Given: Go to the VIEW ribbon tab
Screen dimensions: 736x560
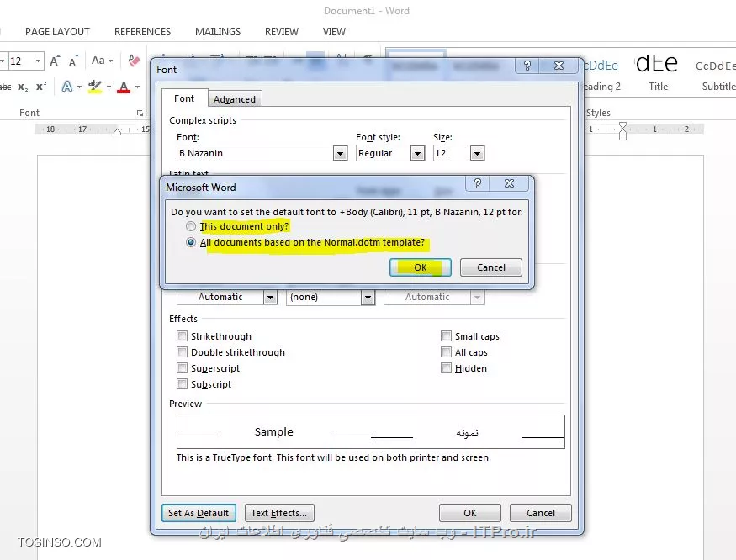Looking at the screenshot, I should point(334,31).
